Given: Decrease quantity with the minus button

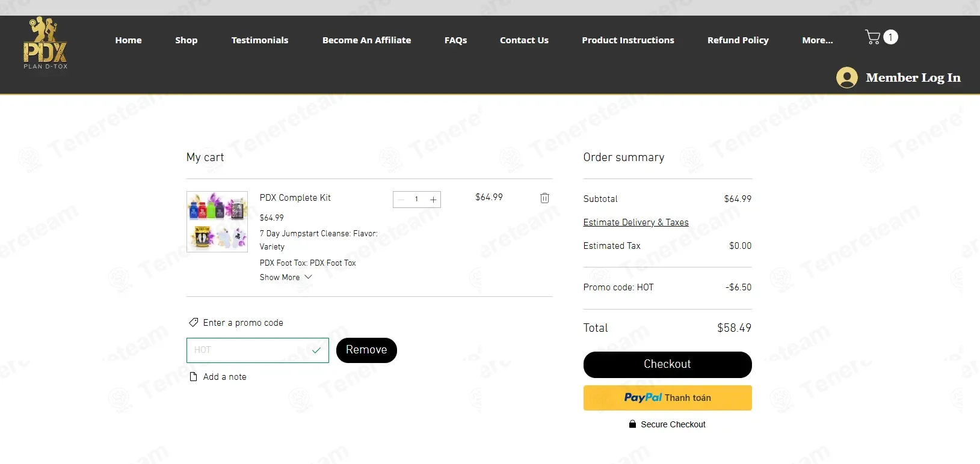Looking at the screenshot, I should coord(401,200).
